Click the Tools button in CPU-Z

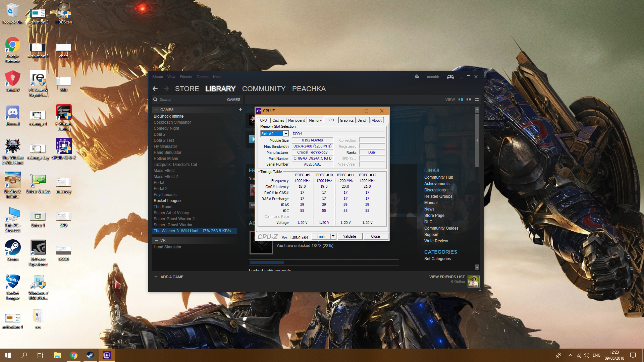321,236
